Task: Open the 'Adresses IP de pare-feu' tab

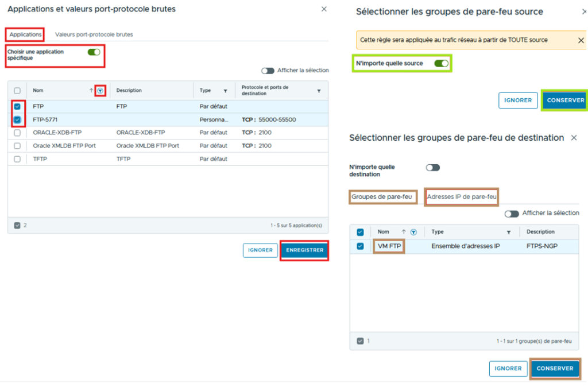Action: coord(462,197)
